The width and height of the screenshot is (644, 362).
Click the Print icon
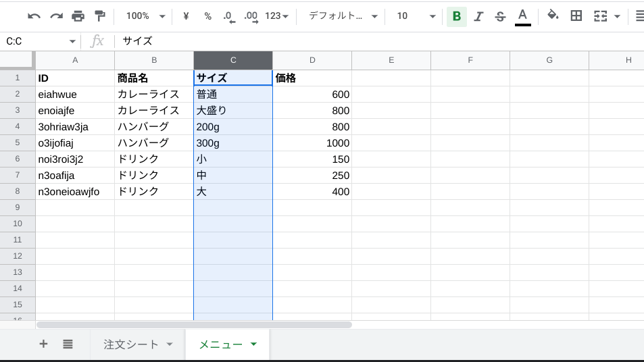[x=78, y=16]
